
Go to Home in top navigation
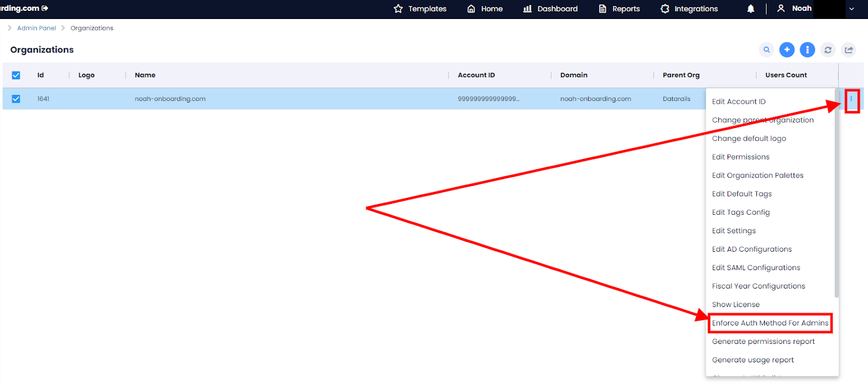click(x=492, y=9)
